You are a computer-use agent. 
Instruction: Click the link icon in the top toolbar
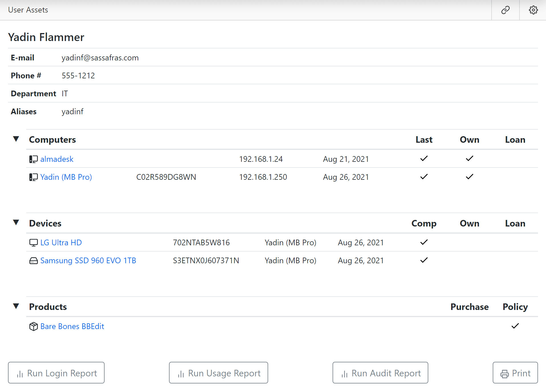(x=505, y=10)
